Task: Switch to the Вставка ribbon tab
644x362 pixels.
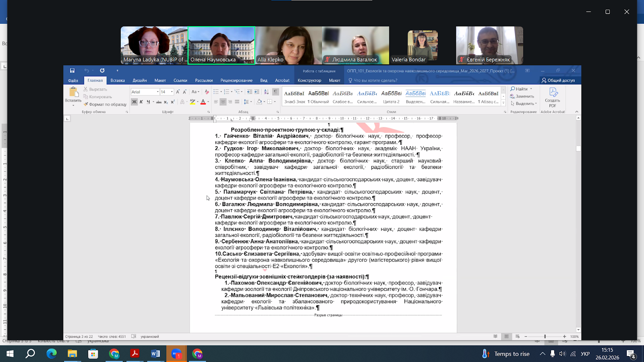Action: point(118,80)
